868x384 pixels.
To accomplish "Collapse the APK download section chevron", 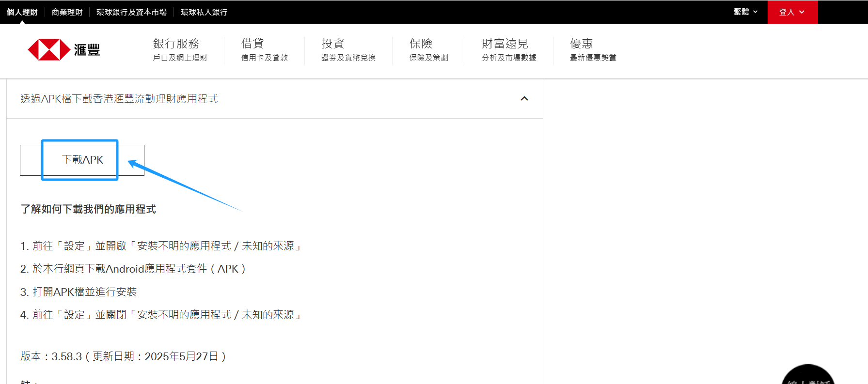I will [524, 99].
